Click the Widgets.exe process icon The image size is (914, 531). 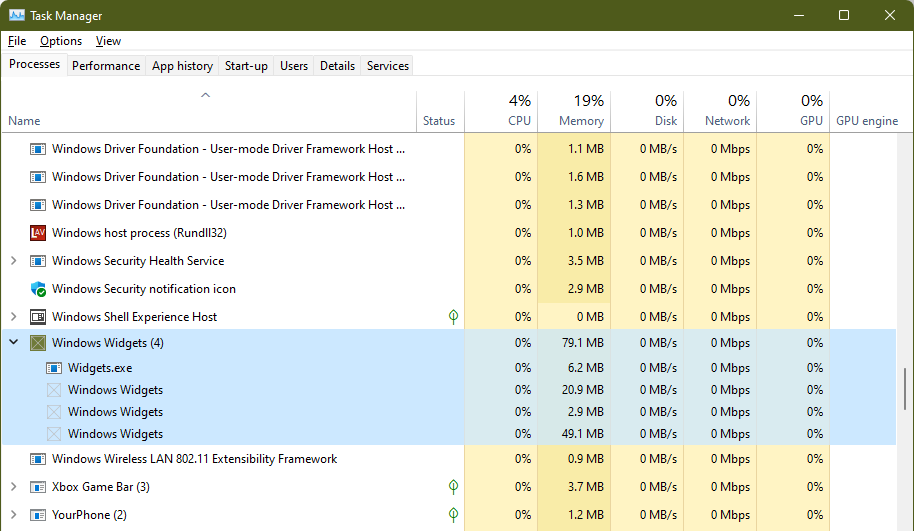tap(54, 368)
